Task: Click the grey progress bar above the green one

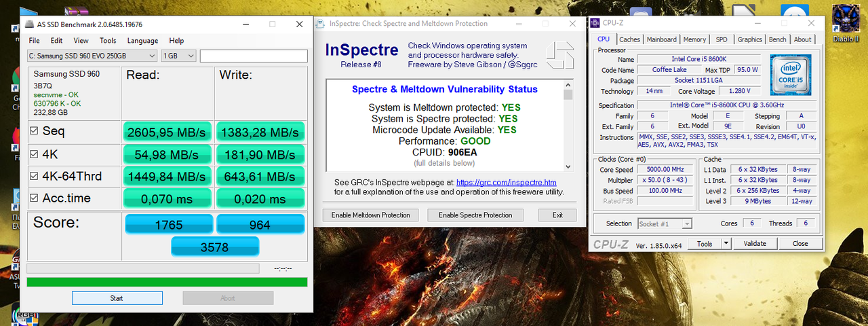Action: point(142,268)
